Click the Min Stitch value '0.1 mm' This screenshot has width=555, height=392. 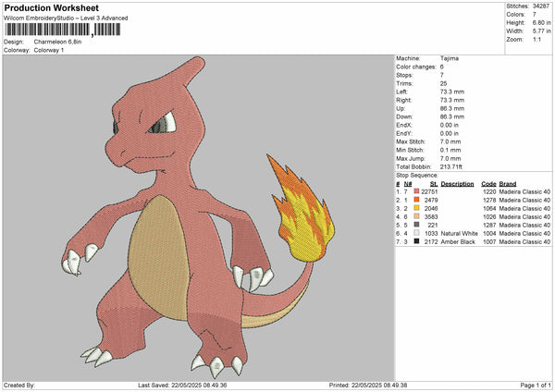tap(450, 150)
